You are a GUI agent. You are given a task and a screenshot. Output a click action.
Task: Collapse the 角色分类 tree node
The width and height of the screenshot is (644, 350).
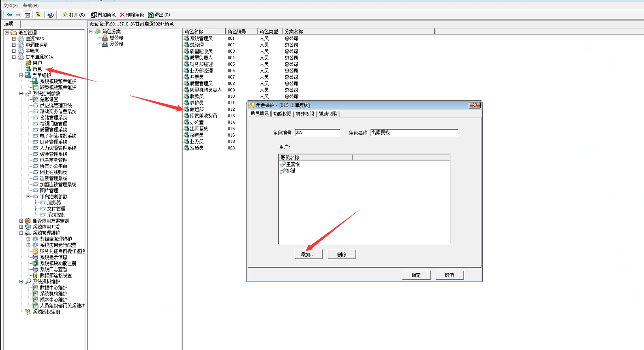pyautogui.click(x=91, y=32)
